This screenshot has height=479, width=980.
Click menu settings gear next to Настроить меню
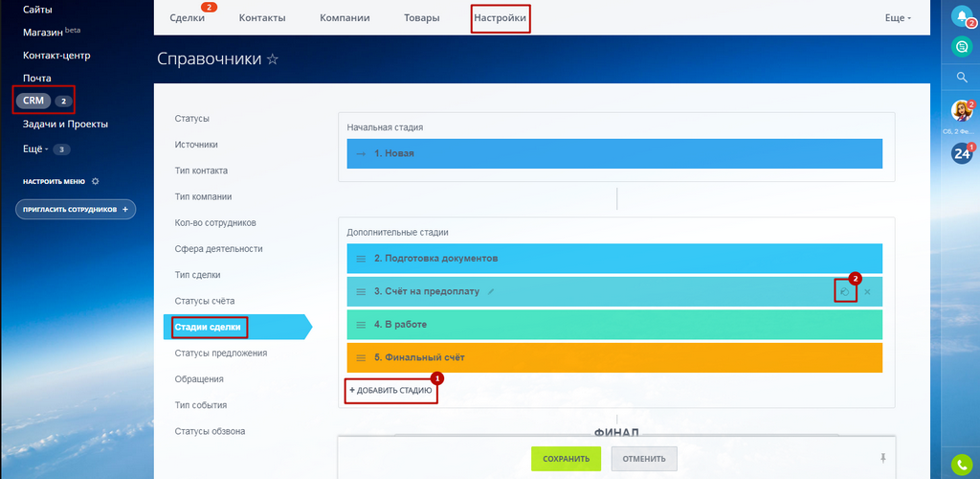(x=95, y=181)
